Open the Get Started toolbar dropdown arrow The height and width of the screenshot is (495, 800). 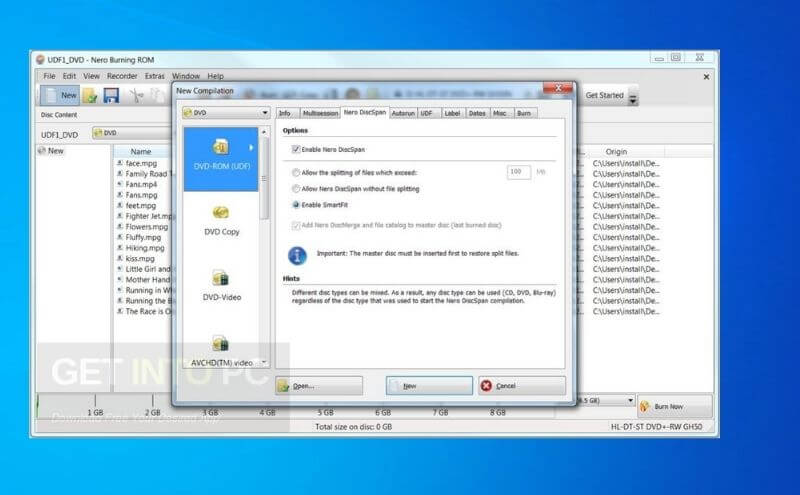632,97
